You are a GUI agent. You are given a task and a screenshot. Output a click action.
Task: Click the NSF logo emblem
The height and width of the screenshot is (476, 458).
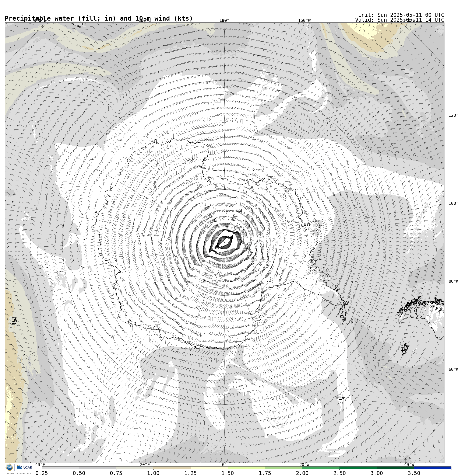9,467
